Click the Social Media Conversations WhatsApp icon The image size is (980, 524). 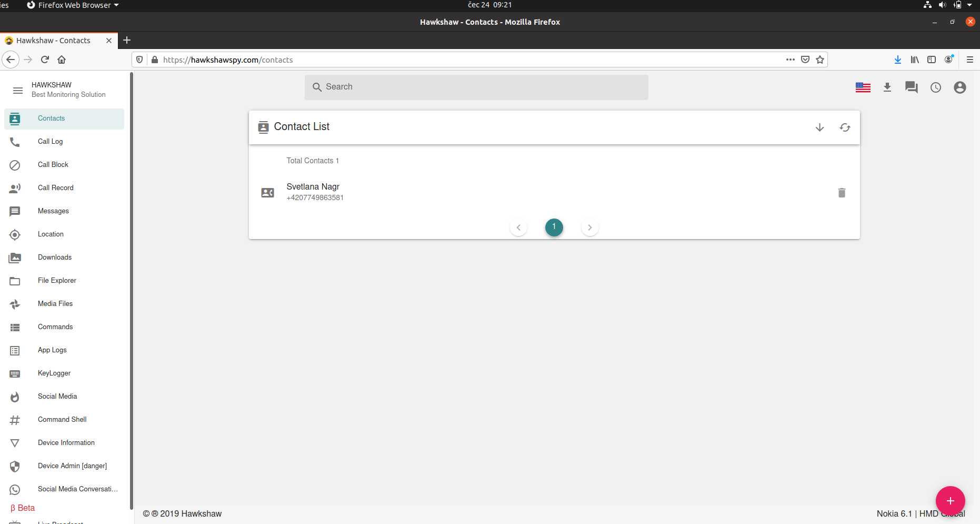tap(15, 490)
